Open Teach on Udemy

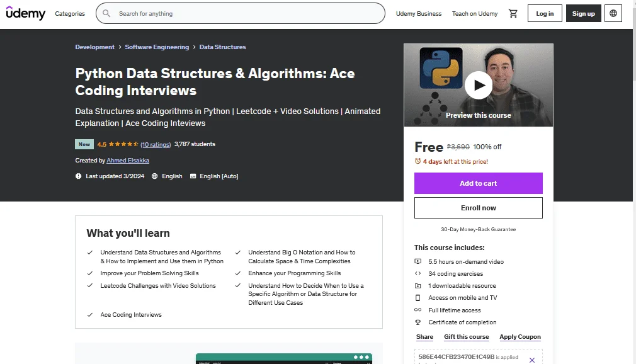click(x=475, y=13)
